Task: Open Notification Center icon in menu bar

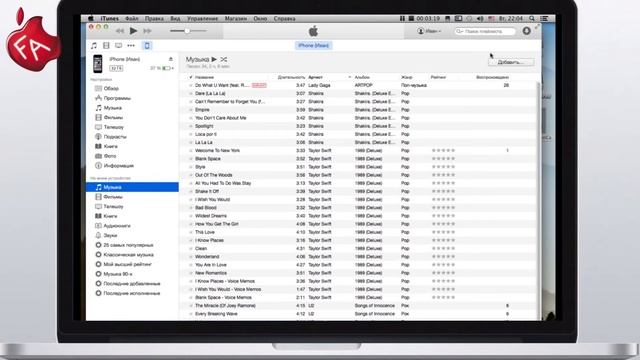Action: click(544, 19)
